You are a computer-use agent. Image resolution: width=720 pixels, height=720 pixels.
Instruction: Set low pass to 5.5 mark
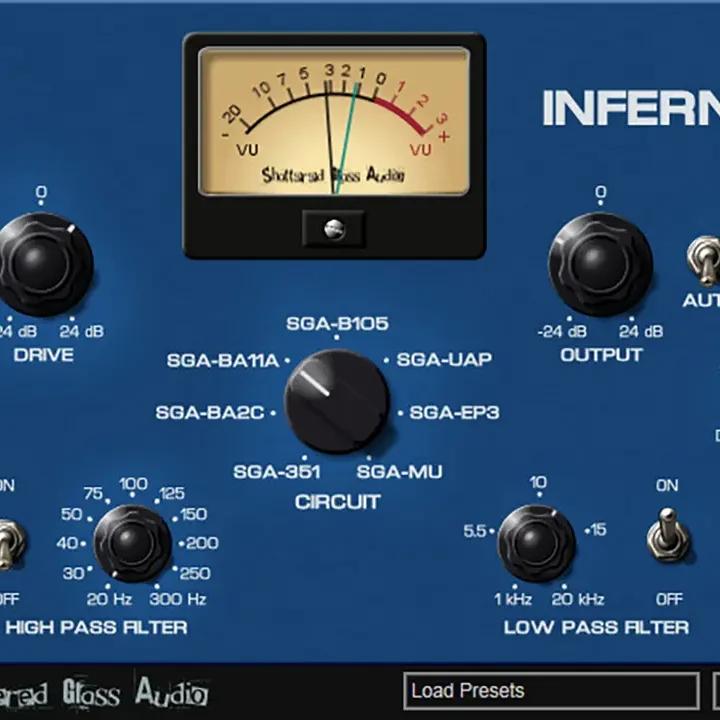click(x=475, y=531)
